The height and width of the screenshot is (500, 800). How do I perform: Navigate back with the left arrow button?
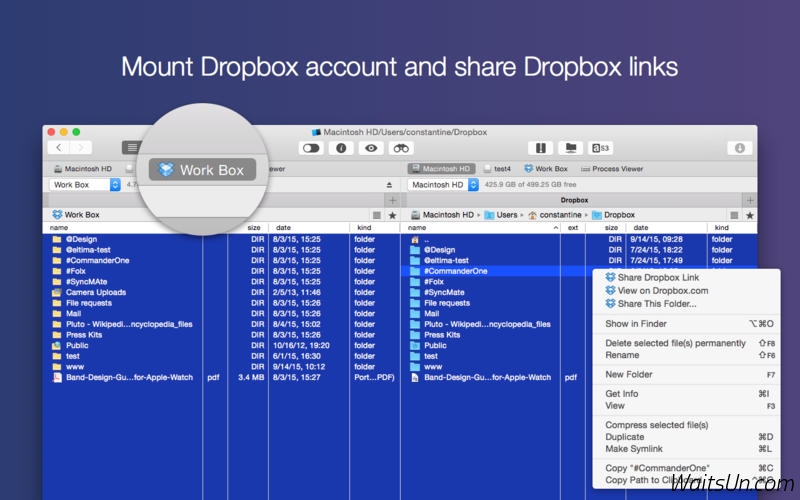click(x=56, y=148)
